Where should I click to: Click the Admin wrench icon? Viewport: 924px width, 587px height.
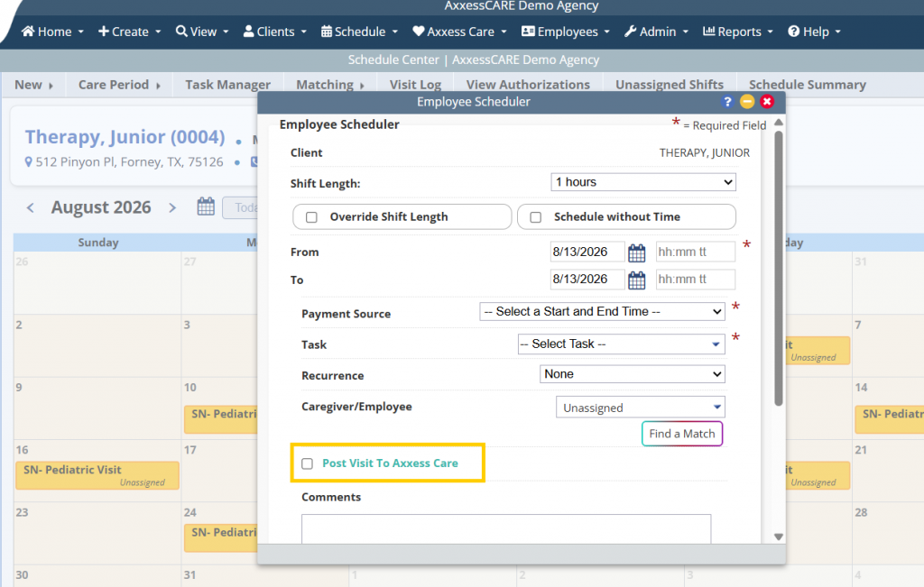630,32
